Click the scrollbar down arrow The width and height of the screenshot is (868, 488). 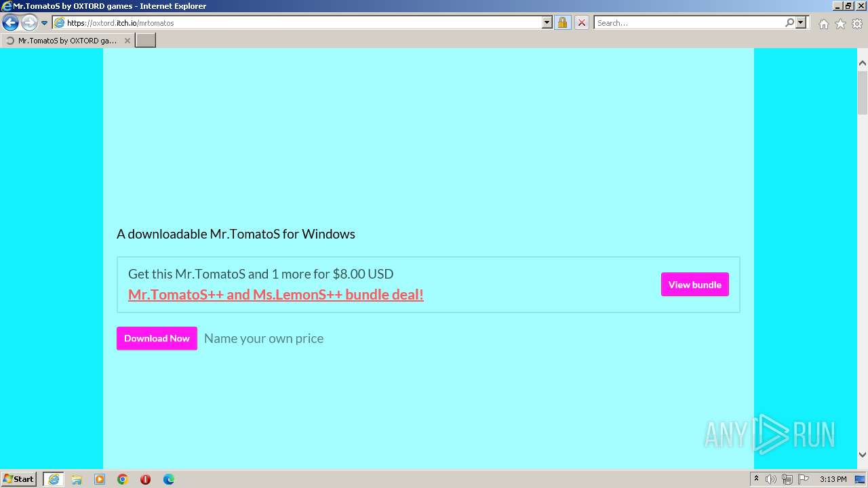[863, 455]
